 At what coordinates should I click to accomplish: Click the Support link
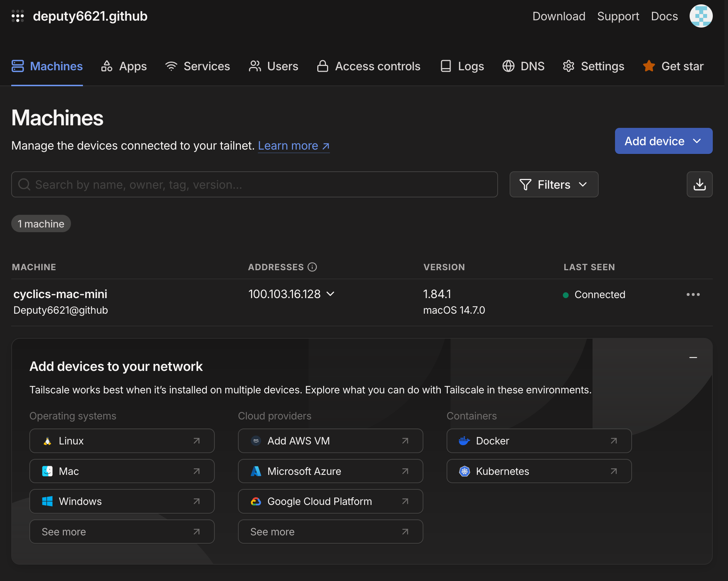(618, 16)
